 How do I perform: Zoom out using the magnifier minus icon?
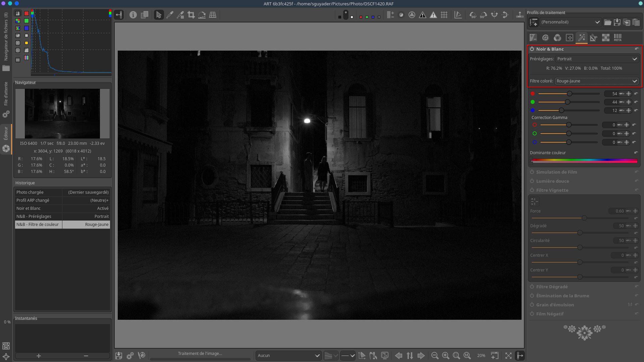pyautogui.click(x=435, y=356)
